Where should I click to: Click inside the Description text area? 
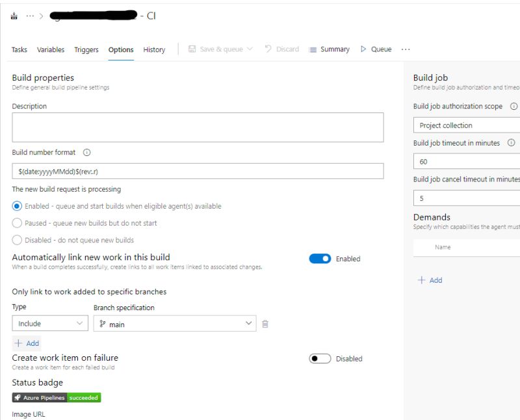pos(195,125)
